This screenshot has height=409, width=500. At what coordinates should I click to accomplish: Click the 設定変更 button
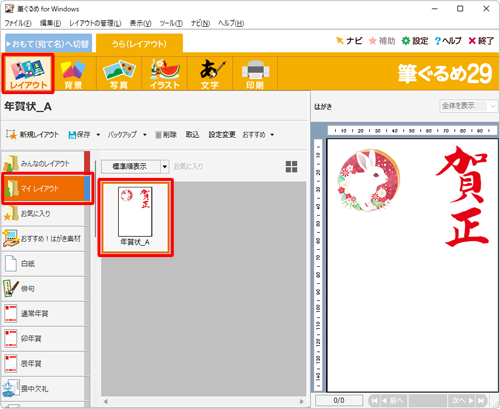[222, 135]
